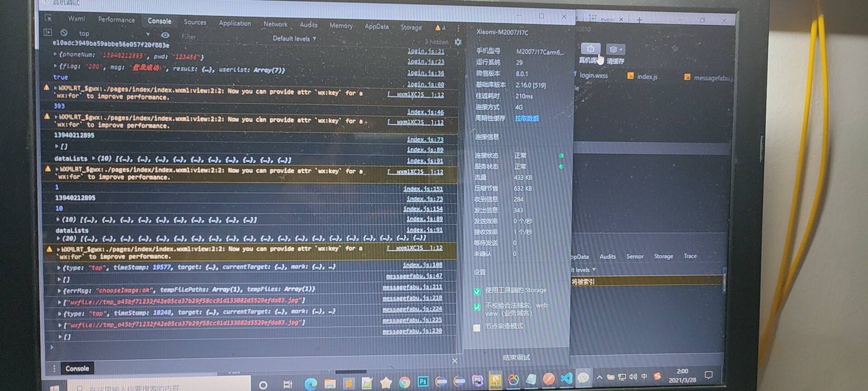Select the inspect element picker icon
This screenshot has width=868, height=391.
[48, 18]
